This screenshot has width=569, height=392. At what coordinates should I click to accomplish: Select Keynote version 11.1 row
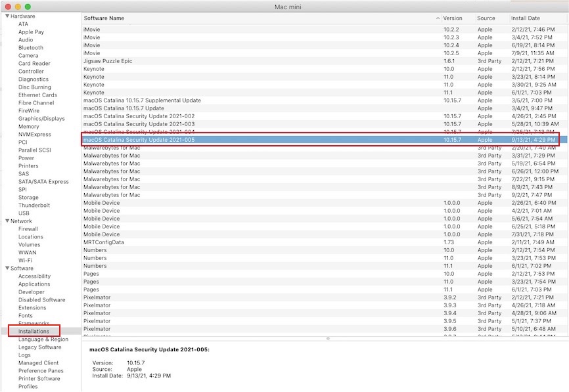[x=325, y=93]
